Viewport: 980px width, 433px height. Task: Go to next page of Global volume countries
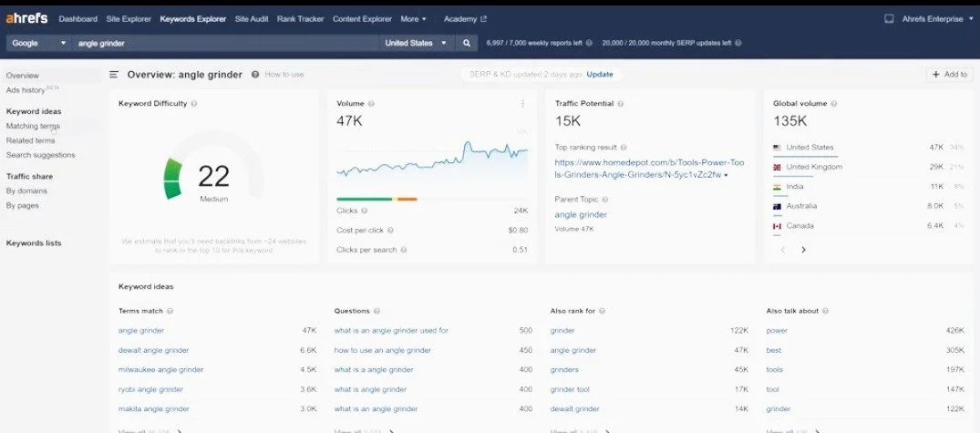(x=804, y=250)
